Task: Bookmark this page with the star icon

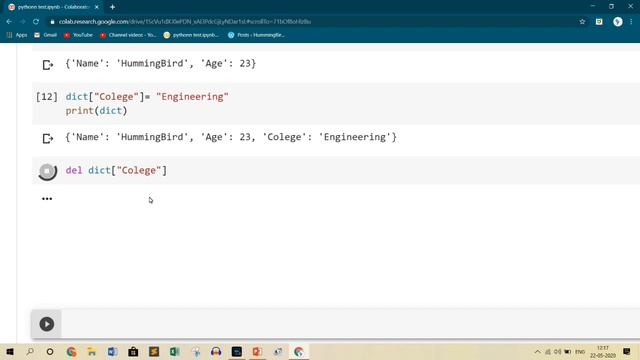Action: tap(582, 22)
